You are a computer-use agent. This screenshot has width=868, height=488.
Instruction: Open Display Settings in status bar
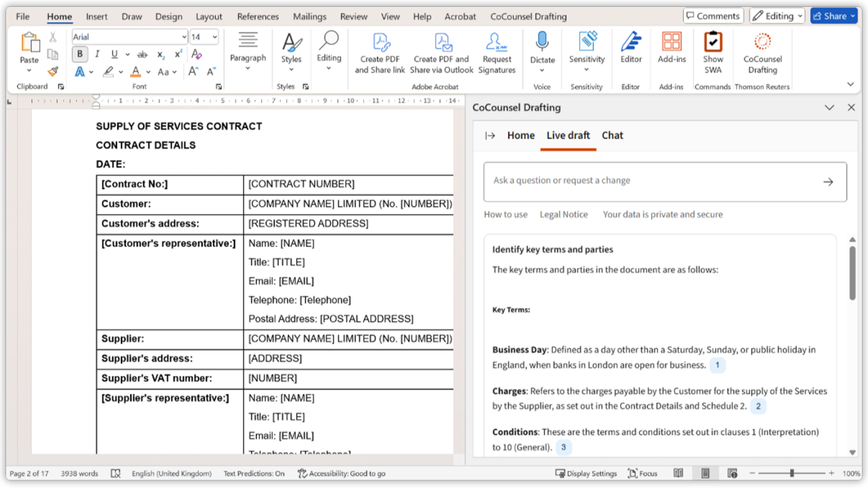click(x=586, y=473)
